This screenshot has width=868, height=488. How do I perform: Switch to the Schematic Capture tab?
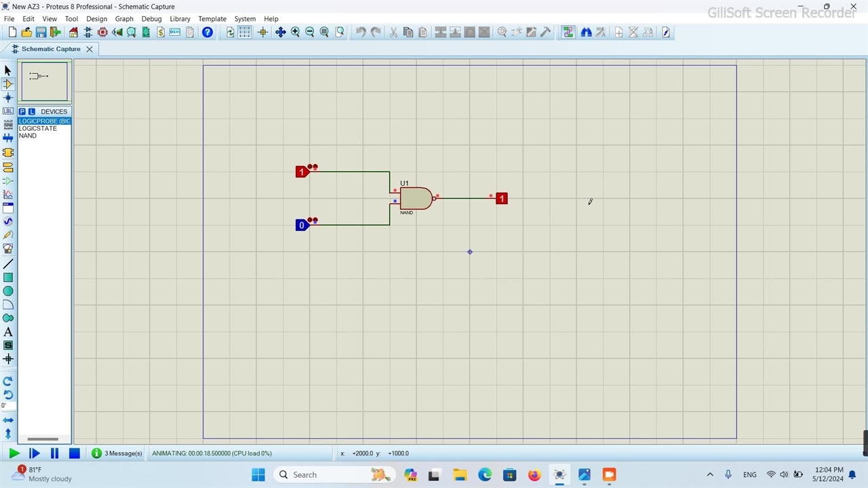[x=50, y=49]
